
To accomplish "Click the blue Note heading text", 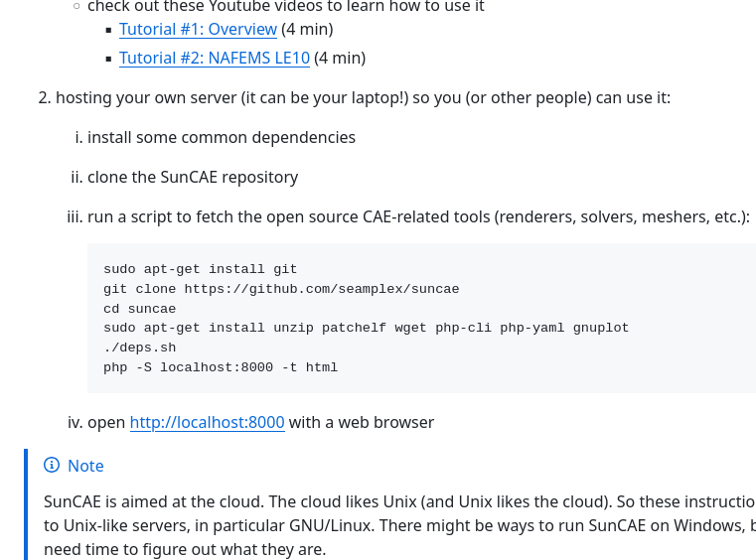I will pyautogui.click(x=85, y=466).
